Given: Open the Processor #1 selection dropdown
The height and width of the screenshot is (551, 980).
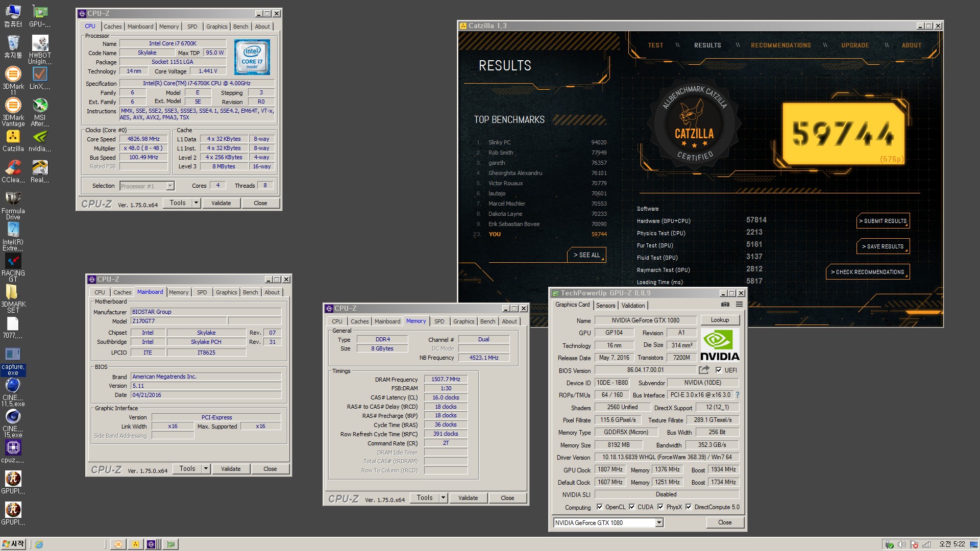Looking at the screenshot, I should (x=147, y=186).
